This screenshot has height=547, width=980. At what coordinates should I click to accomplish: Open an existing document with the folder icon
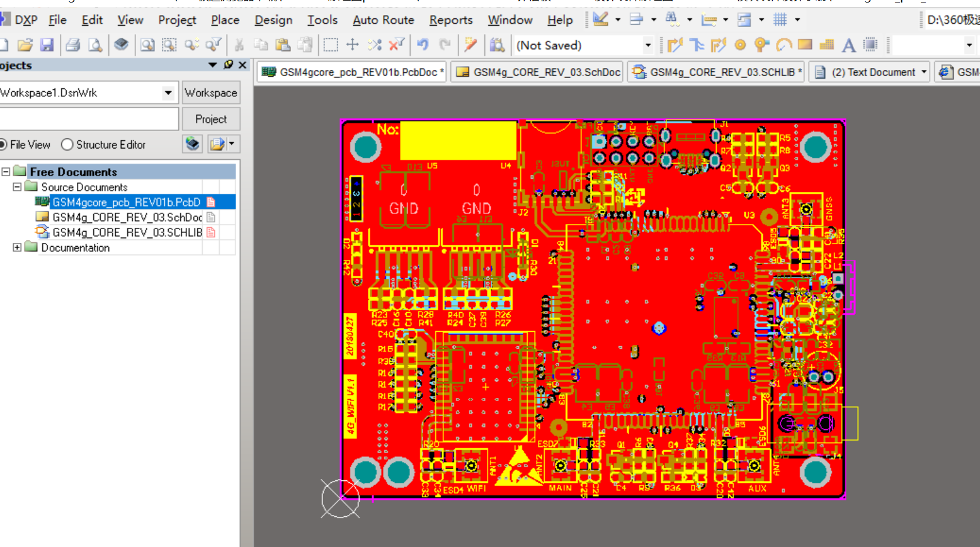25,45
